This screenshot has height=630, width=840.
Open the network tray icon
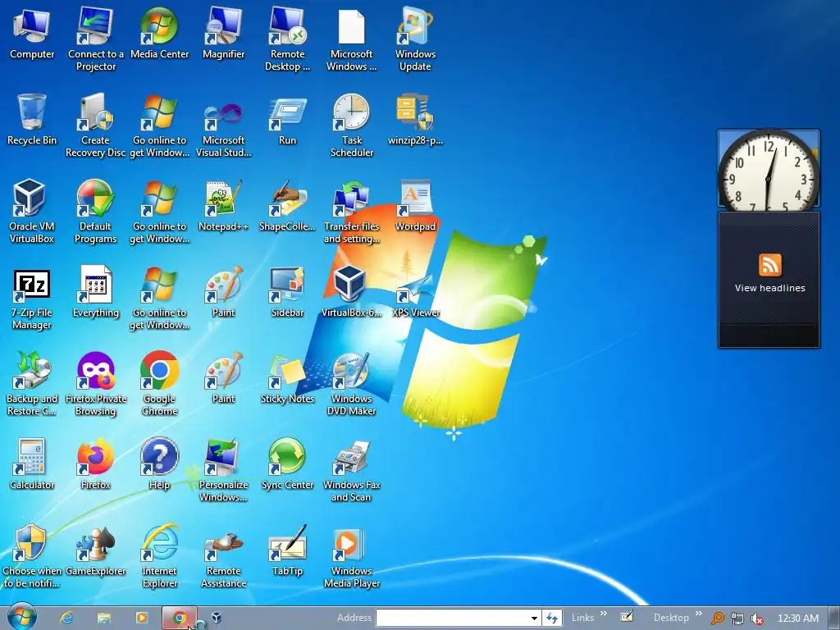(x=737, y=619)
